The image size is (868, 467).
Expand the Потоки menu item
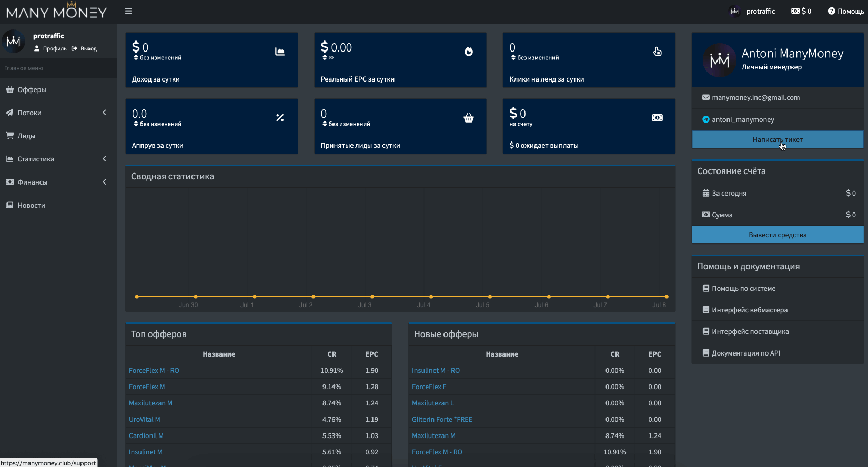[58, 113]
